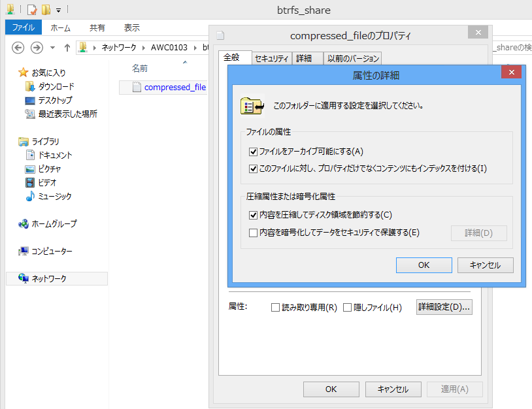
Task: Select the Desktop icon in sidebar
Action: (x=29, y=100)
